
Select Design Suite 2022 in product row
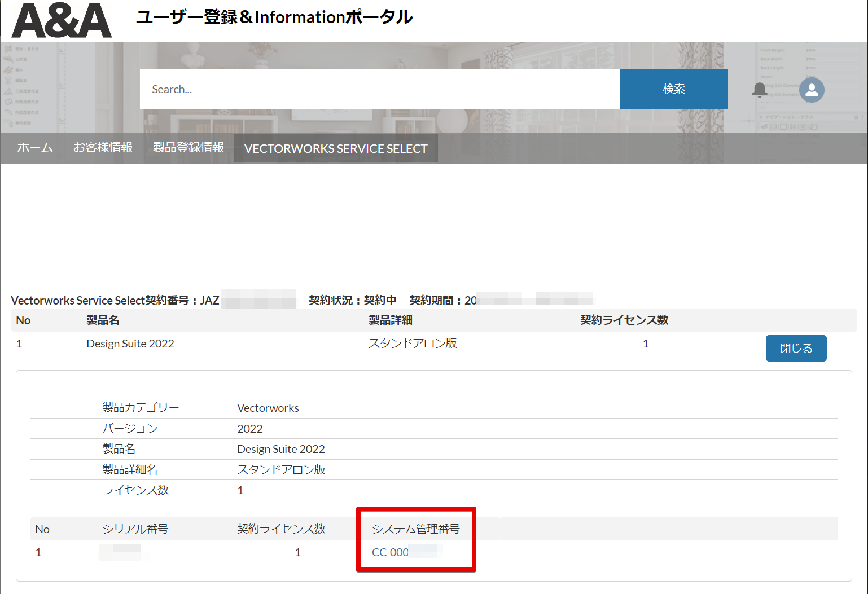[130, 344]
